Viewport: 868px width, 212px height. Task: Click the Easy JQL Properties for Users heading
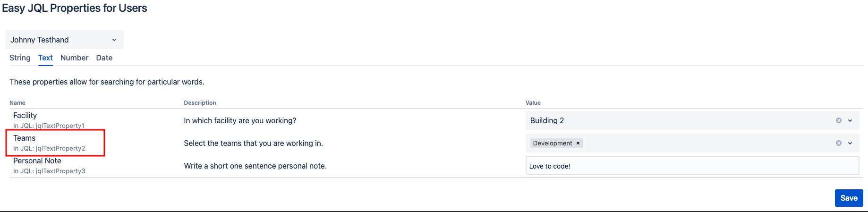(x=75, y=8)
